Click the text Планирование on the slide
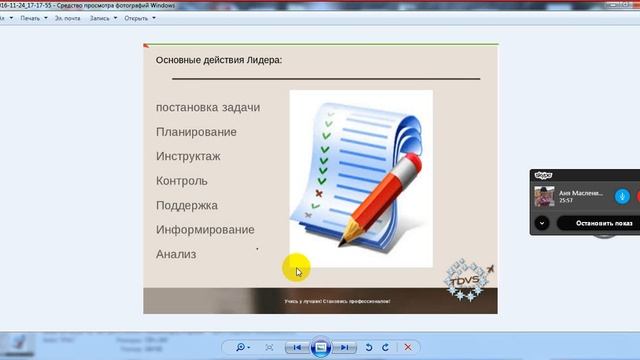This screenshot has width=640, height=360. (x=196, y=132)
